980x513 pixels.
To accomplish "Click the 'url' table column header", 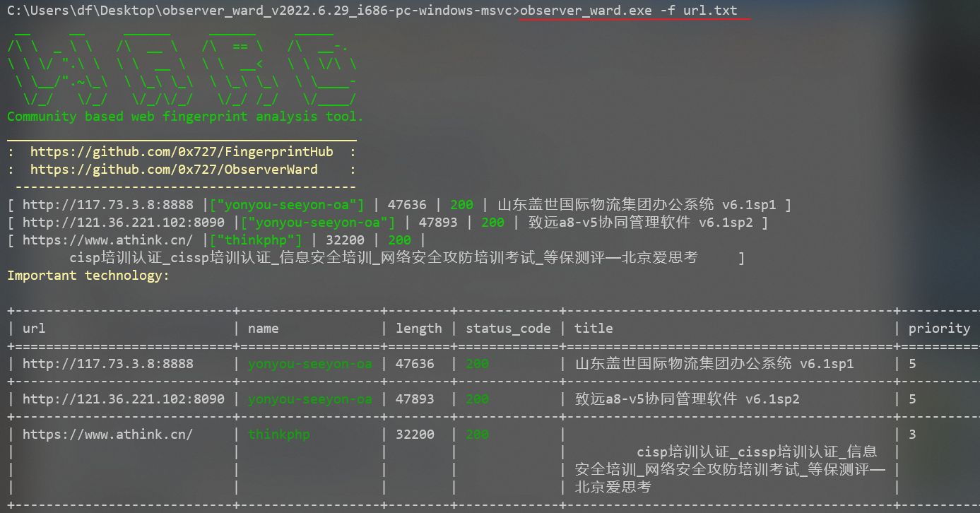I will [x=34, y=329].
